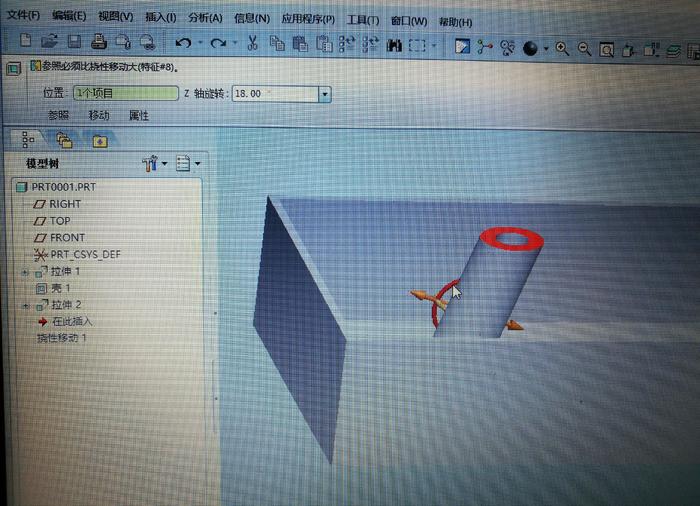This screenshot has width=700, height=506.
Task: Expand the 拉伸 1 feature node
Action: click(25, 272)
